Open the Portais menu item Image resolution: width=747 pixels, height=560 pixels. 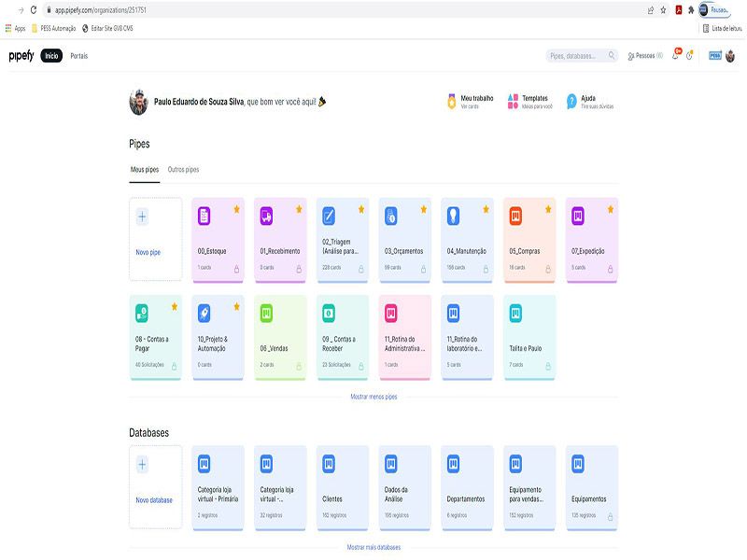[79, 56]
